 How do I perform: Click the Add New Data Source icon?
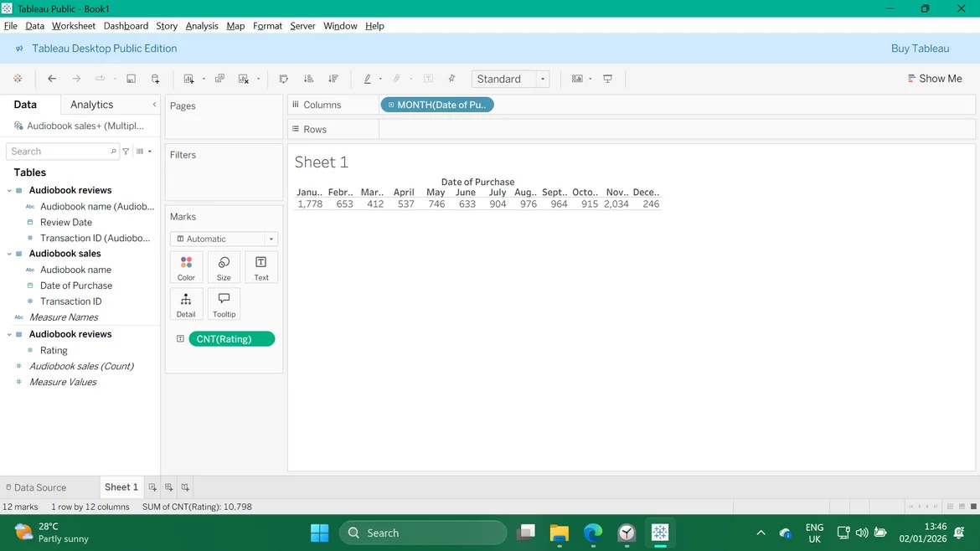156,79
